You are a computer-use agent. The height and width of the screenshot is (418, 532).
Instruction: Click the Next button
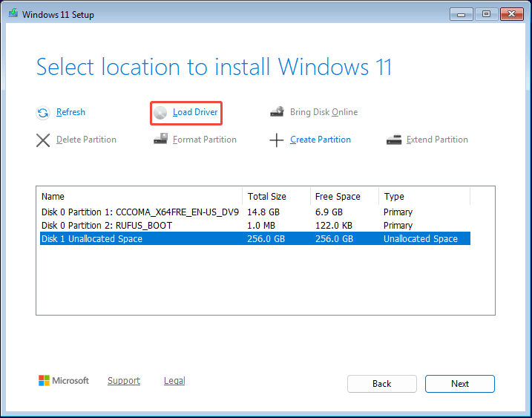coord(460,384)
